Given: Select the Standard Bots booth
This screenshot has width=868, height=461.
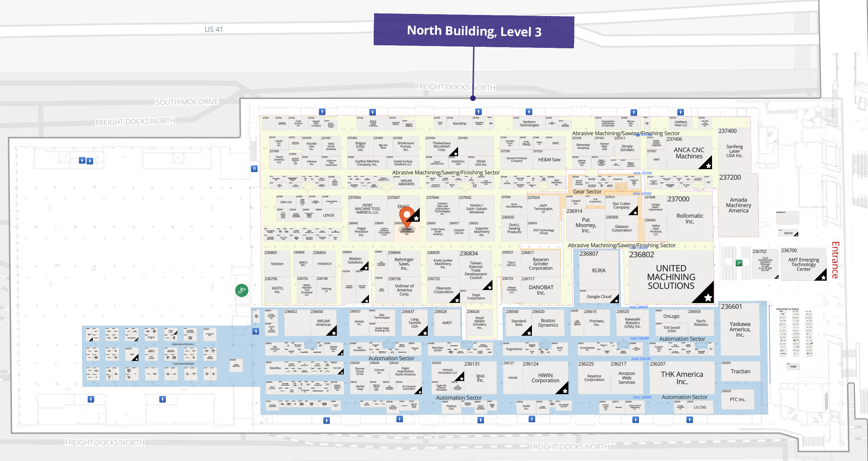Looking at the screenshot, I should (x=518, y=323).
